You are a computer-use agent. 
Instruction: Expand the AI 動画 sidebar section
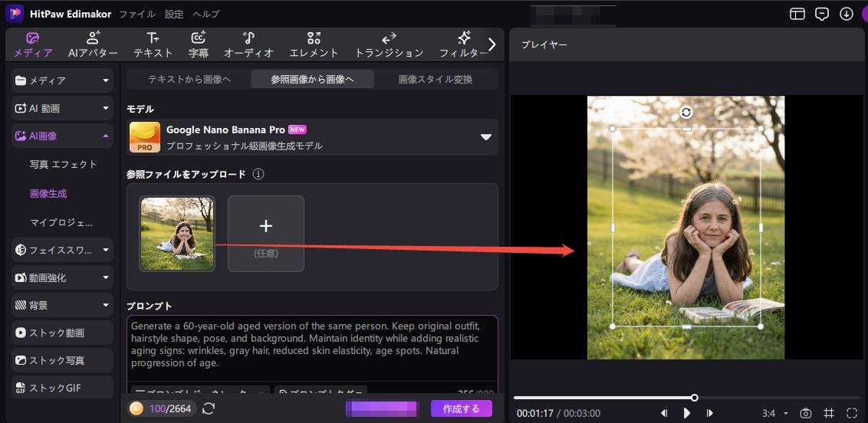click(62, 108)
